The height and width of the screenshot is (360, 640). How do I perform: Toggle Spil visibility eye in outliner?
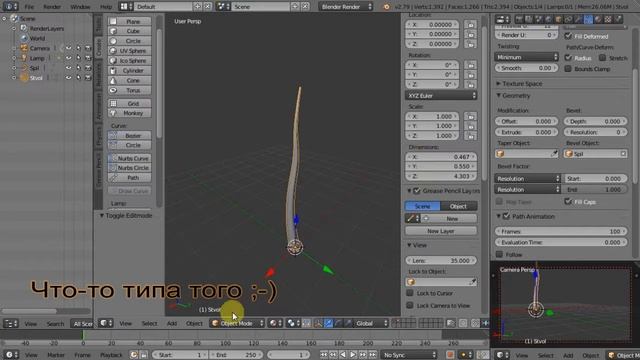click(x=69, y=68)
